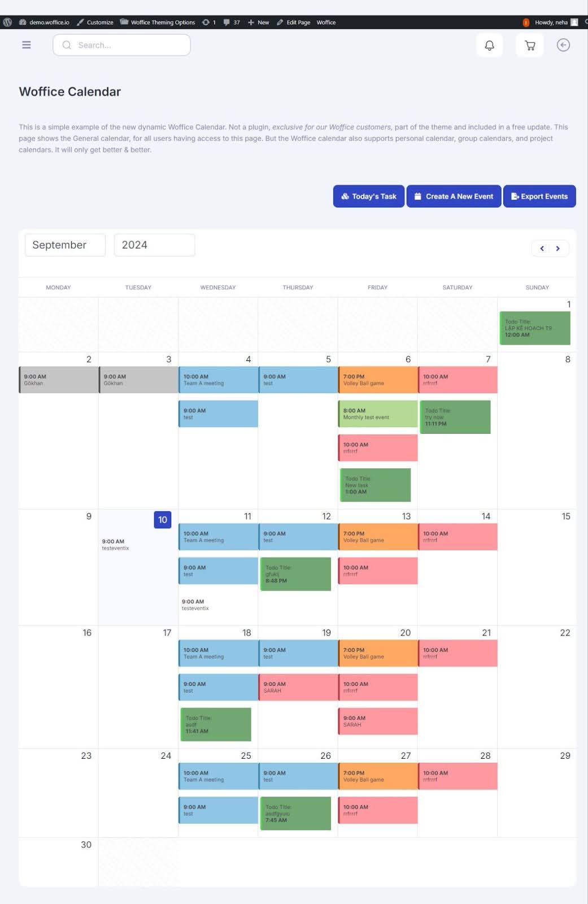Click the Today's Task button
588x904 pixels.
pyautogui.click(x=368, y=196)
